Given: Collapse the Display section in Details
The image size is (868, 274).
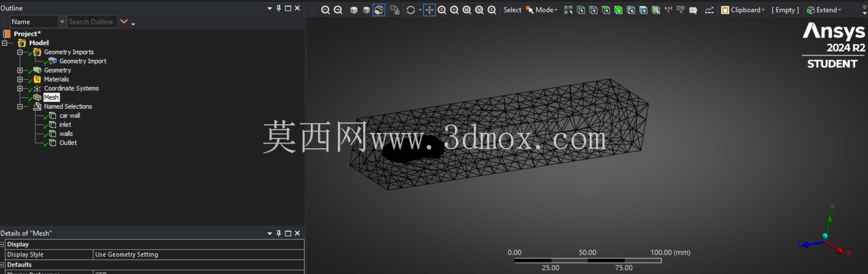Looking at the screenshot, I should pos(2,244).
